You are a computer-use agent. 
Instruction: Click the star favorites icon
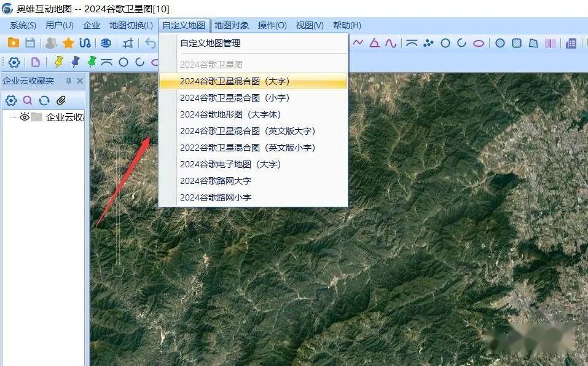(x=68, y=43)
